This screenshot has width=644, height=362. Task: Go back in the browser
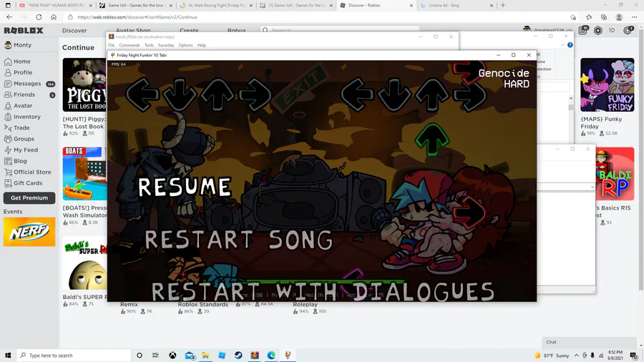[x=9, y=17]
